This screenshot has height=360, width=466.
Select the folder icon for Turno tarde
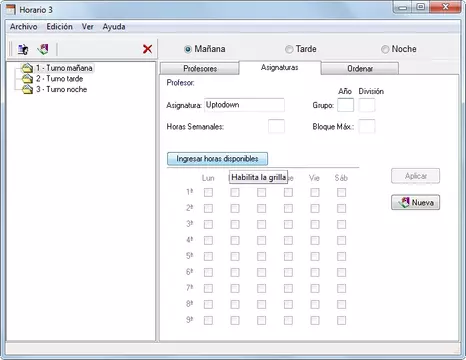click(27, 79)
